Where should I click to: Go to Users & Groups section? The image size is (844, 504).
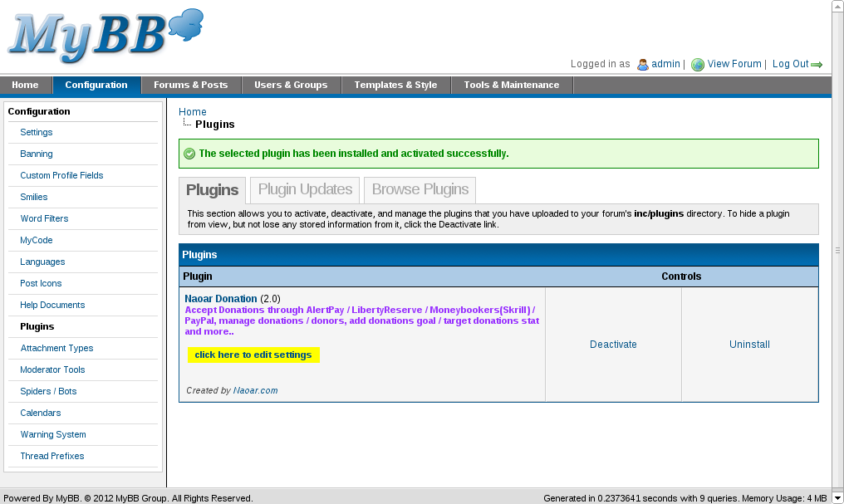(x=291, y=85)
